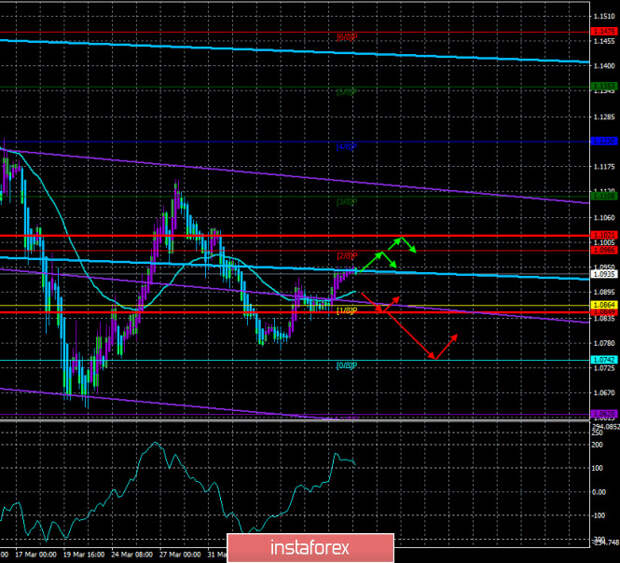Screen dimensions: 620x563
Task: Click the red 2/8 Murray level label
Action: pyautogui.click(x=347, y=256)
